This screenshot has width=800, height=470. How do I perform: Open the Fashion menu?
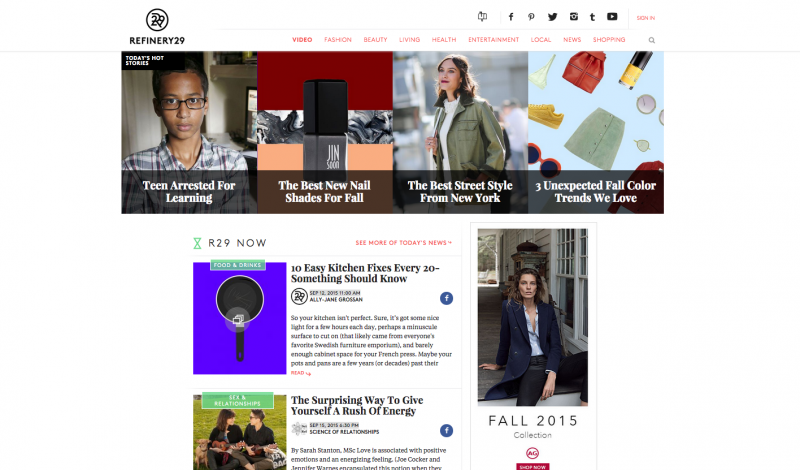pyautogui.click(x=338, y=40)
